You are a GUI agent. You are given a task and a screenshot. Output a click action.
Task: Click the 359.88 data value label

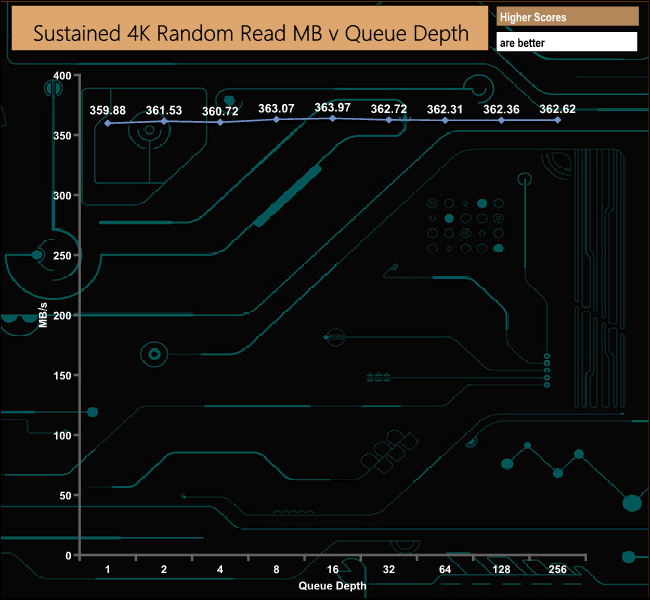pyautogui.click(x=108, y=111)
